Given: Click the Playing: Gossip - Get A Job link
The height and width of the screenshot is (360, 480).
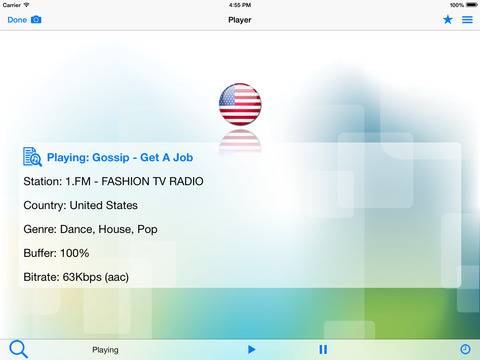Looking at the screenshot, I should (x=120, y=157).
